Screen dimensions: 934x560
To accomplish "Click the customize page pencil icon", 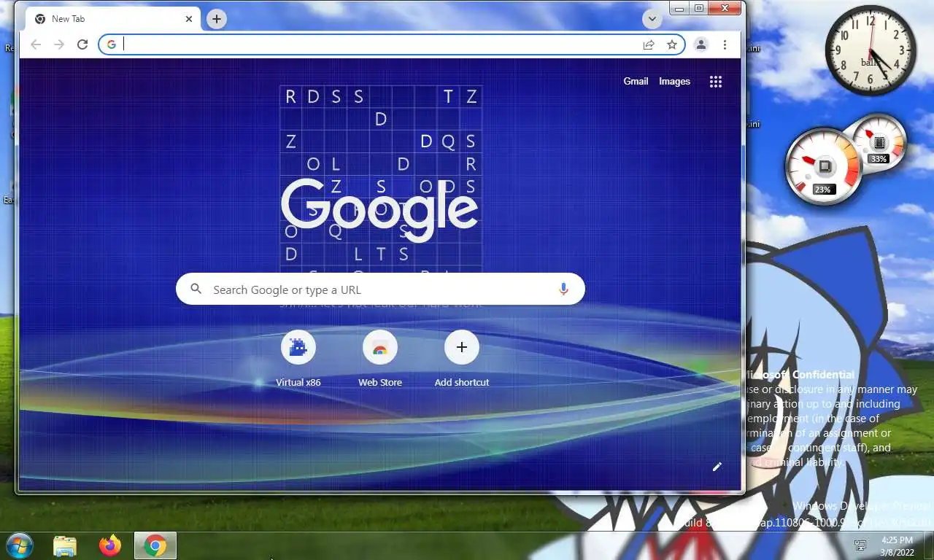I will pos(717,467).
